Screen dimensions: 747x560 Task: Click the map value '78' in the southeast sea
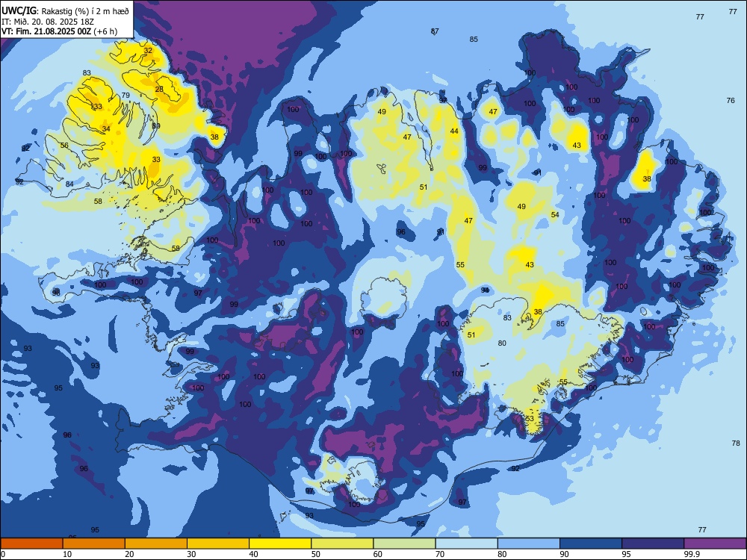(736, 444)
